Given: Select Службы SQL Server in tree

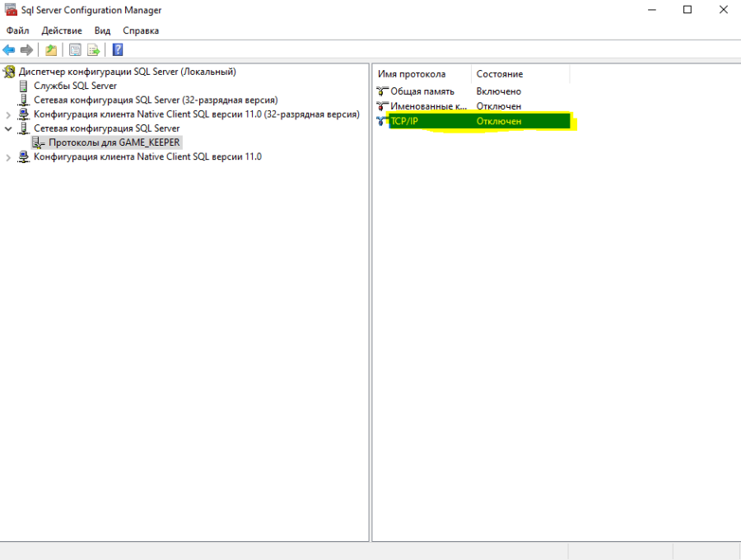Looking at the screenshot, I should pyautogui.click(x=75, y=86).
